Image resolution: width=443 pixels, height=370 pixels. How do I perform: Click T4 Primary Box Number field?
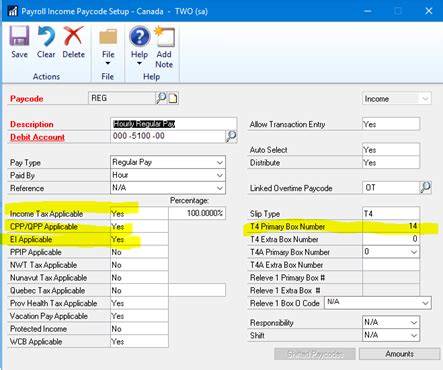click(391, 226)
